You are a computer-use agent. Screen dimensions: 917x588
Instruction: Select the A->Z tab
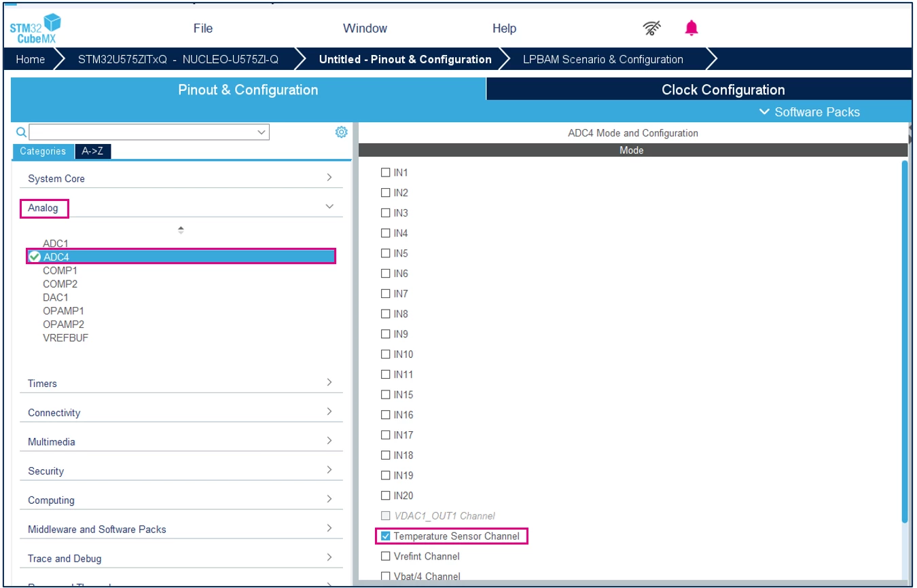(x=92, y=151)
